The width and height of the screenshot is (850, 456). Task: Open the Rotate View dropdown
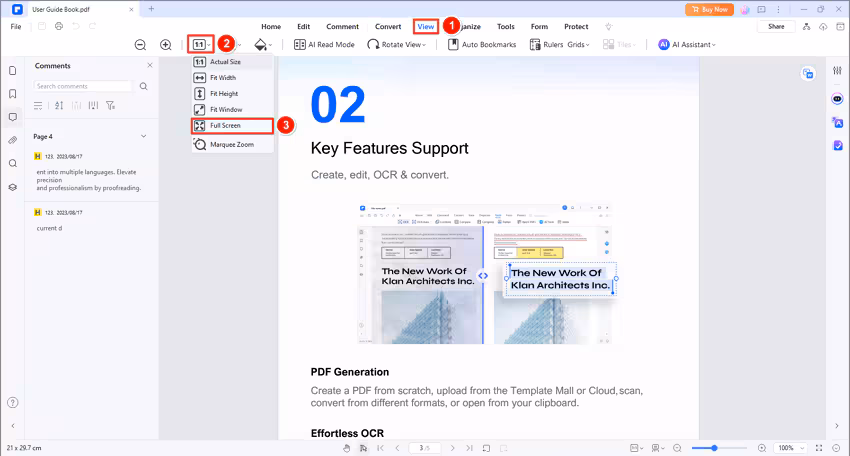tap(397, 45)
